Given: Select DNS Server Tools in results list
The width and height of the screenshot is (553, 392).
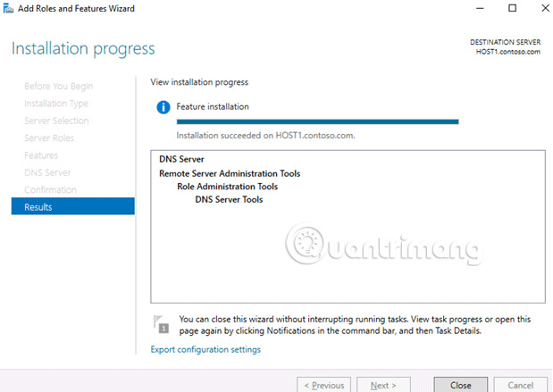Looking at the screenshot, I should [229, 199].
